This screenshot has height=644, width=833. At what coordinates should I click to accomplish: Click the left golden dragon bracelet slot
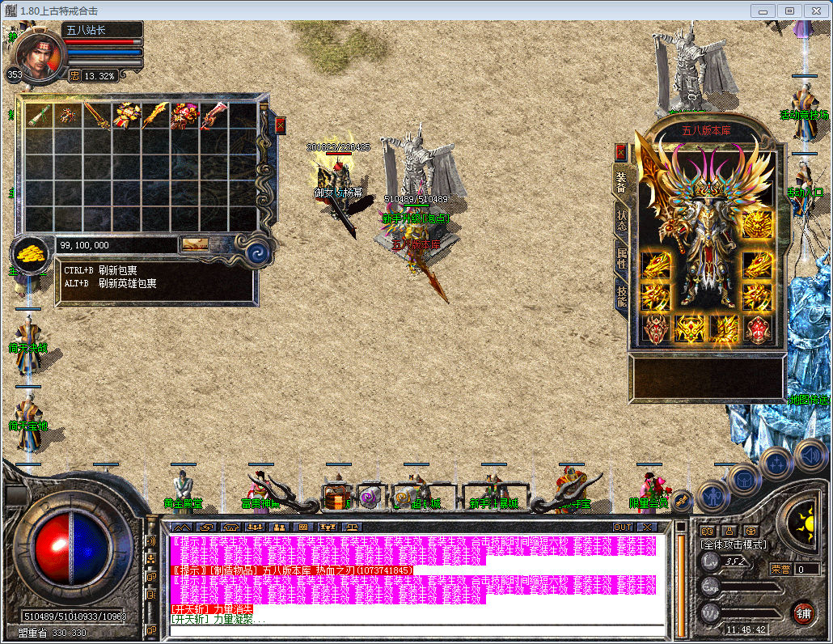(x=657, y=264)
